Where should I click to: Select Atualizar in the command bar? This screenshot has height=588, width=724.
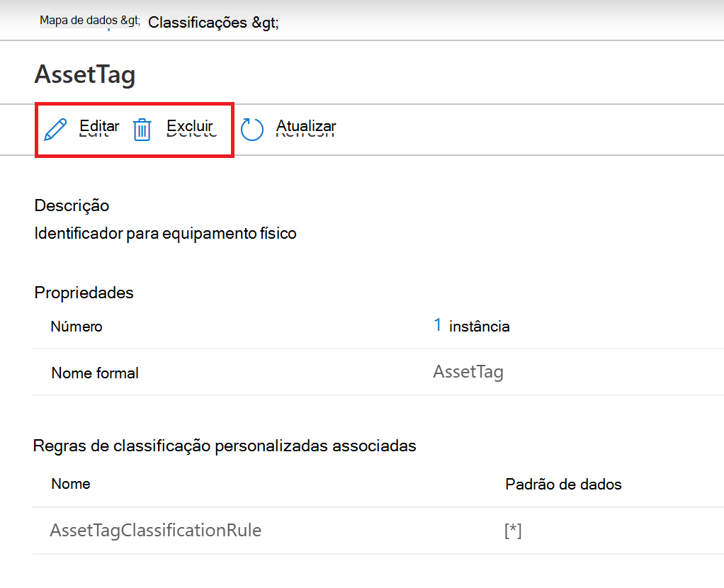coord(305,125)
